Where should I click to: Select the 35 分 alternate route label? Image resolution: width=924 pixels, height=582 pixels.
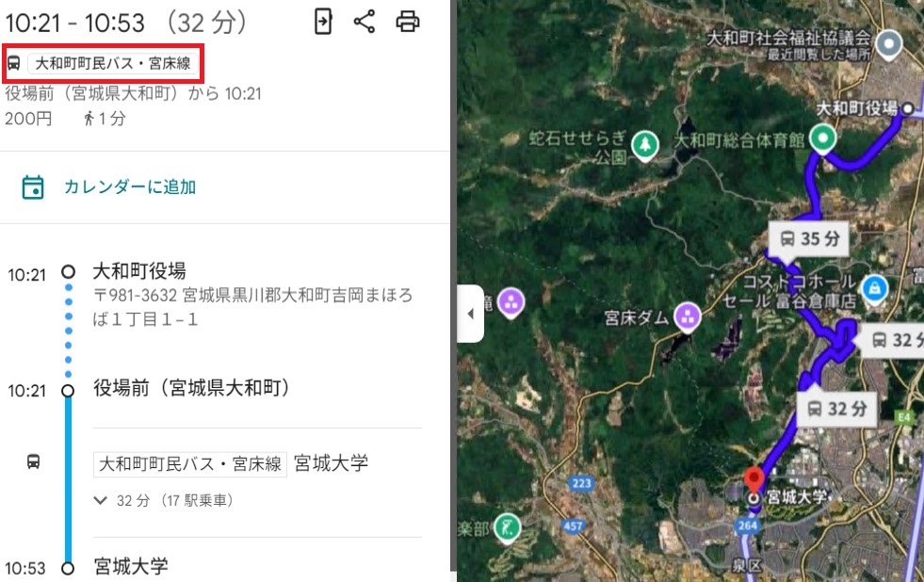809,238
